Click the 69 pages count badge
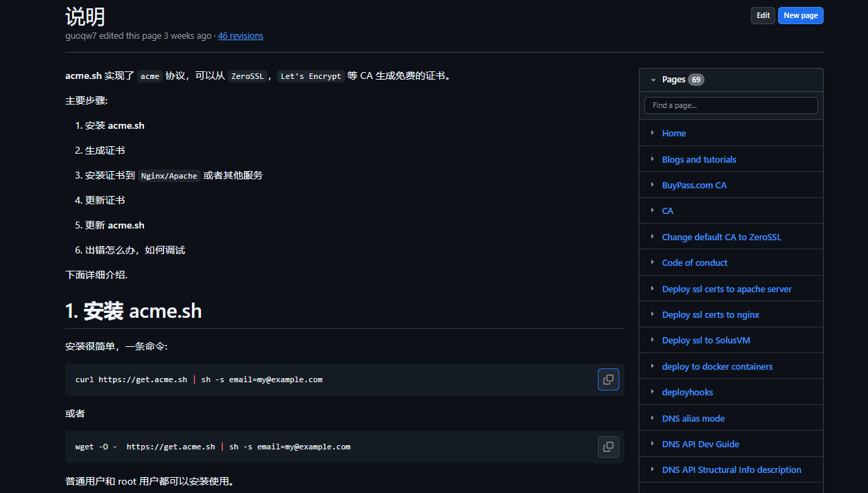 696,80
